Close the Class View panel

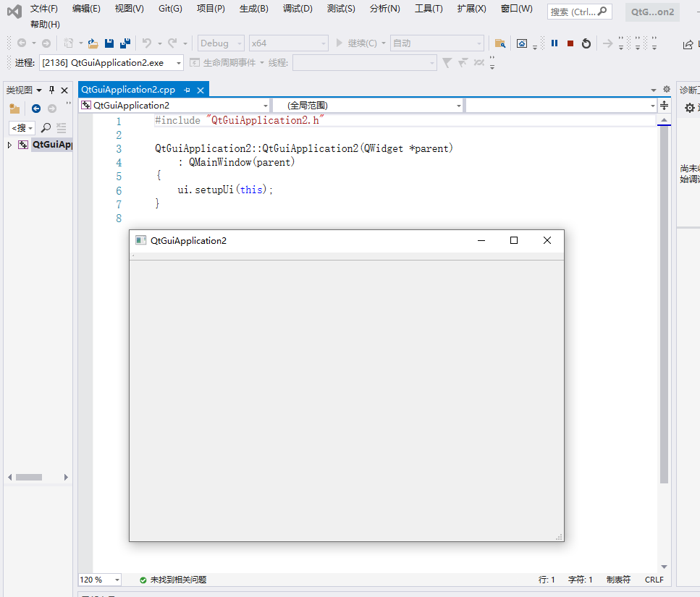(64, 90)
